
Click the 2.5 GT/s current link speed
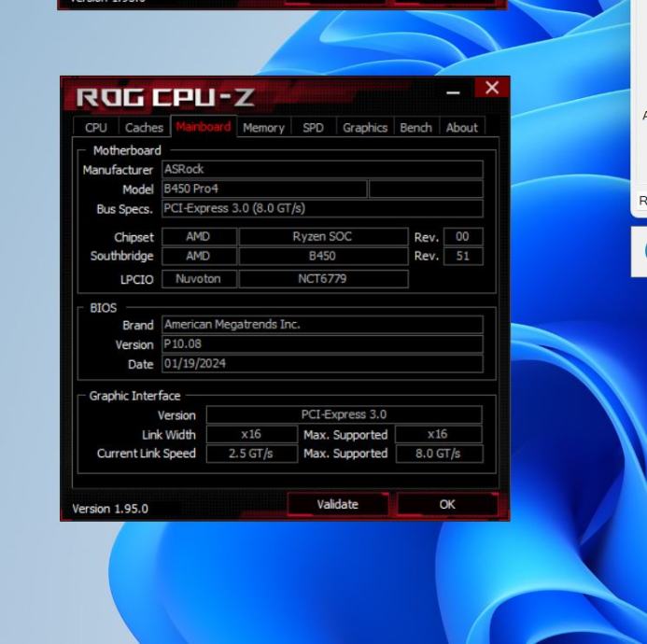point(252,454)
